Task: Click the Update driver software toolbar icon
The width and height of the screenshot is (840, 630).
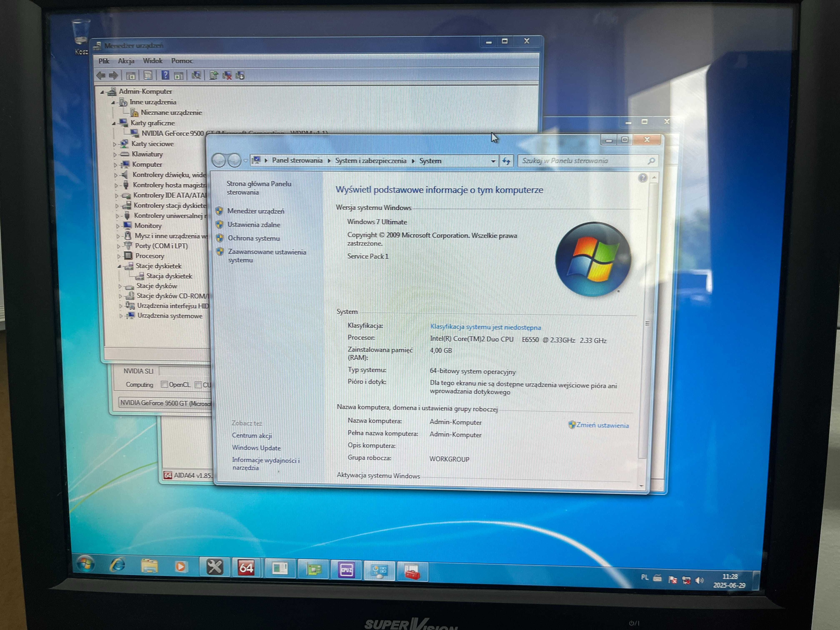Action: click(214, 75)
